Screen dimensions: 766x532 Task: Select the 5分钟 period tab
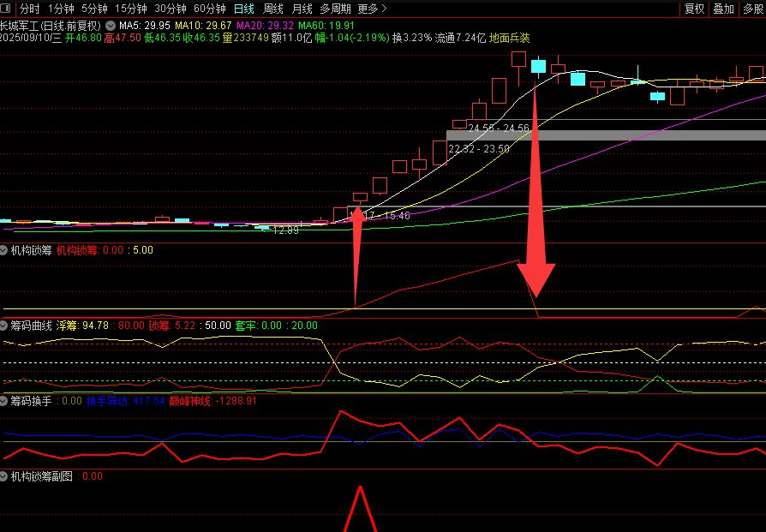coord(95,9)
